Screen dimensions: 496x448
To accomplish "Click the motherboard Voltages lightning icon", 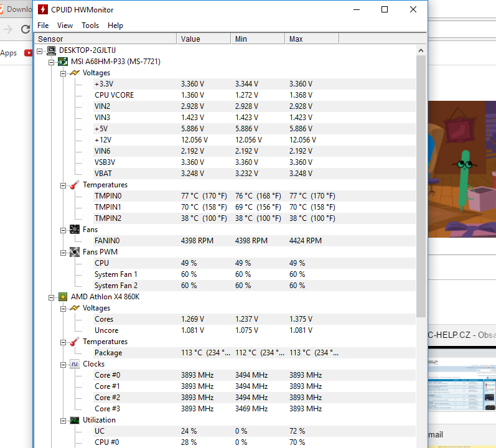I will 75,73.
